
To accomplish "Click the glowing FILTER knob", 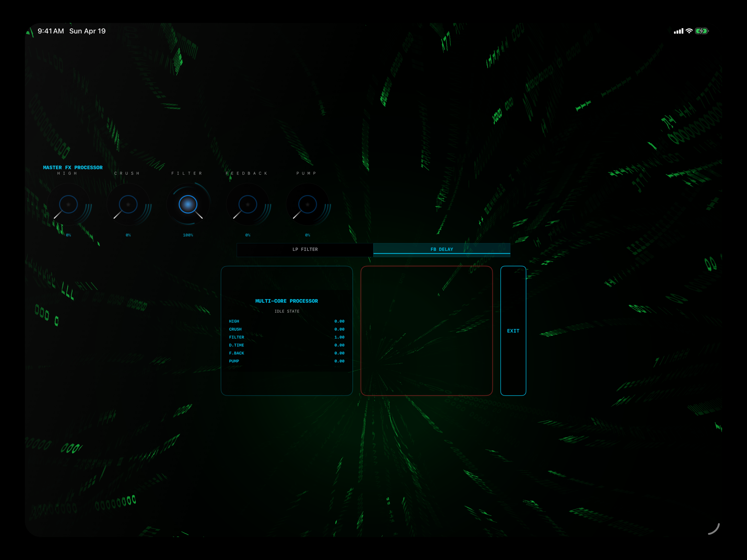I will [188, 204].
